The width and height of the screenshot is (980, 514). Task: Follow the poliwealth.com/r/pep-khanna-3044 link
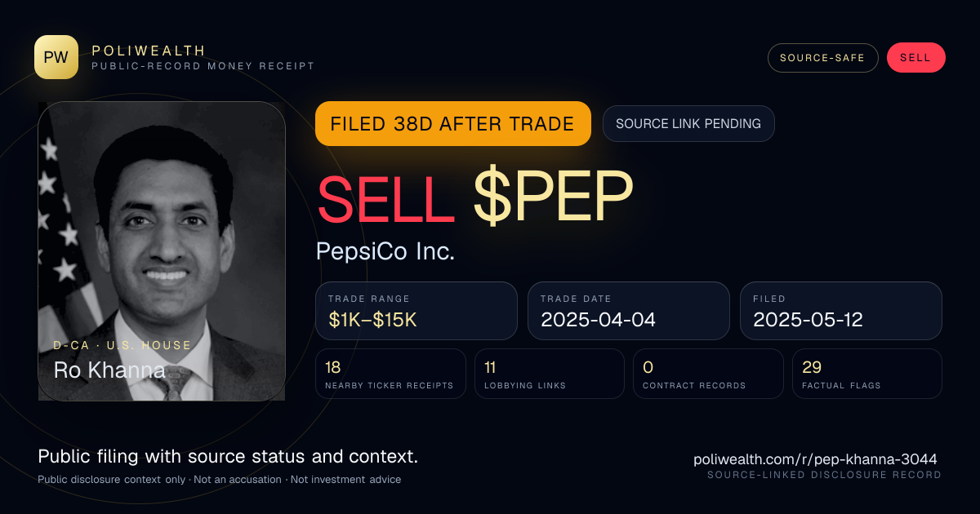pos(815,459)
